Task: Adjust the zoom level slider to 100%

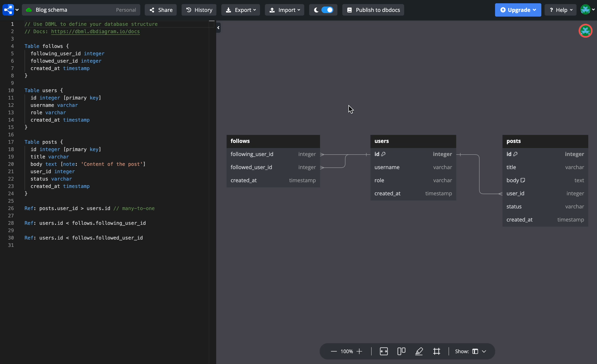Action: pos(347,351)
